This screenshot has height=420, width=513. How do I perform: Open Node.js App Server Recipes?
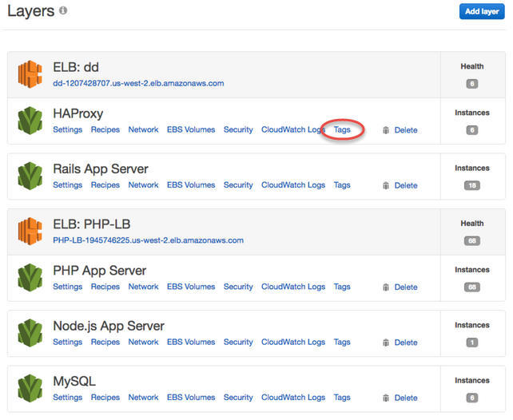pyautogui.click(x=105, y=343)
